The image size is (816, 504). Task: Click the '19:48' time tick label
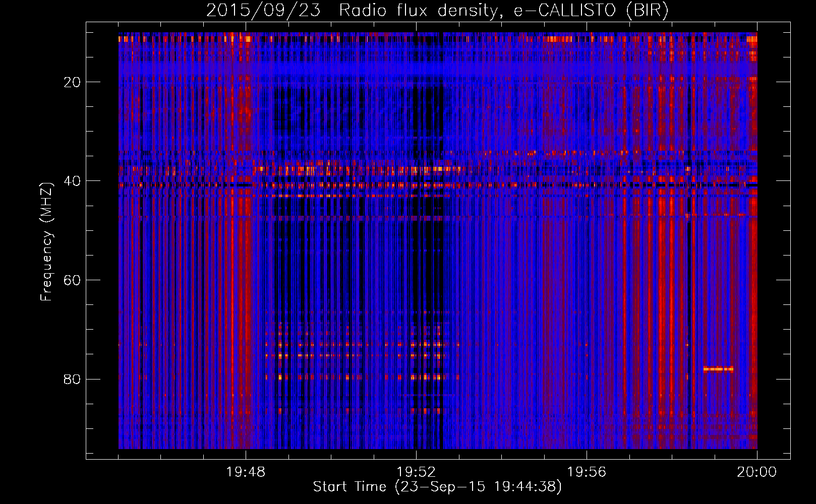246,472
